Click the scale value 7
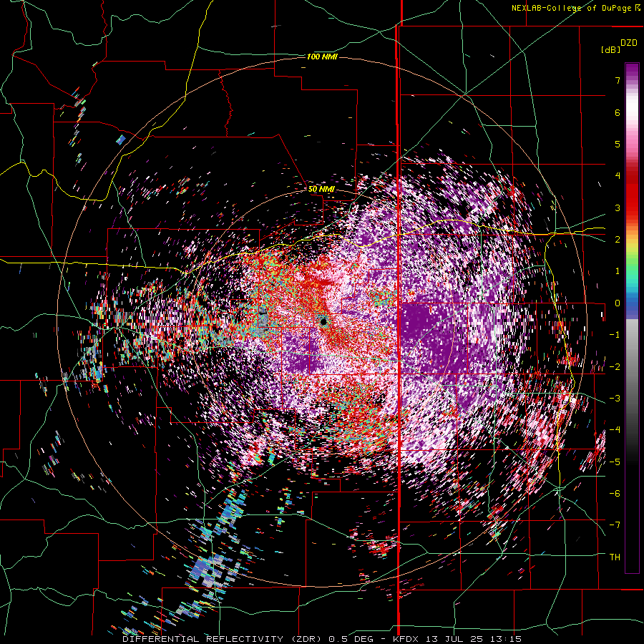This screenshot has width=644, height=644. pyautogui.click(x=618, y=80)
